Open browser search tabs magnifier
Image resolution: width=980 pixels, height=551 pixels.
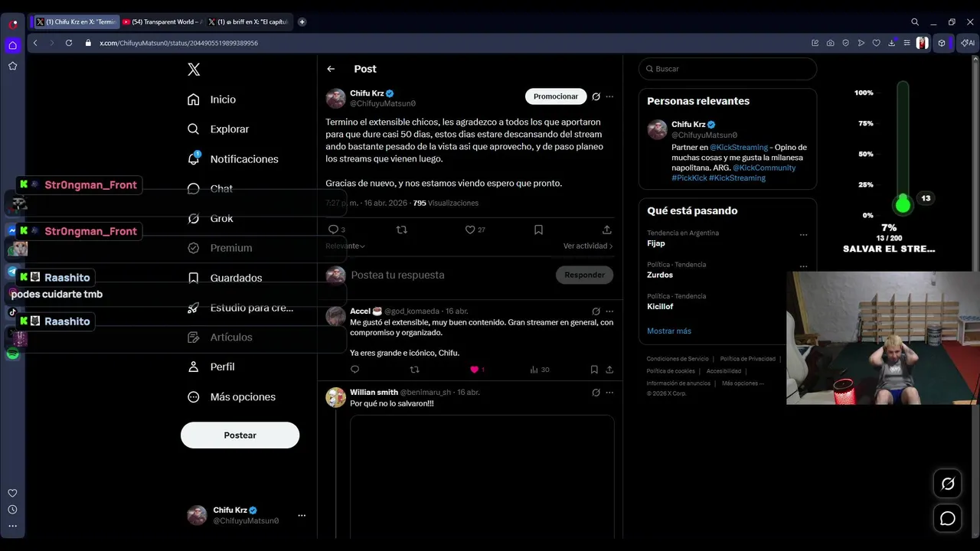[915, 22]
